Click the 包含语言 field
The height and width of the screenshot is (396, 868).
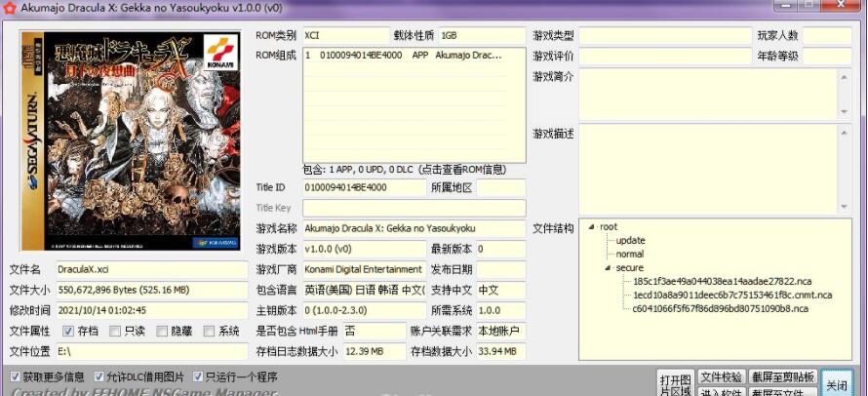coord(365,290)
